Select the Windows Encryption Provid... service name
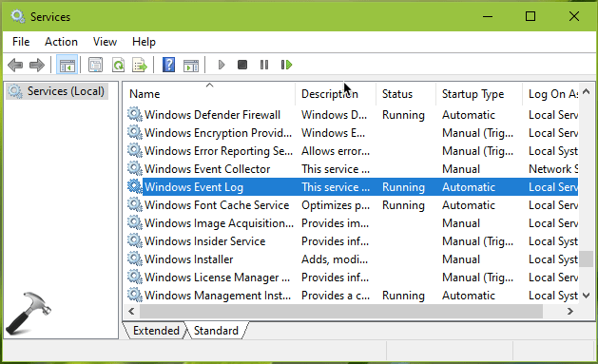The image size is (598, 364). point(218,133)
